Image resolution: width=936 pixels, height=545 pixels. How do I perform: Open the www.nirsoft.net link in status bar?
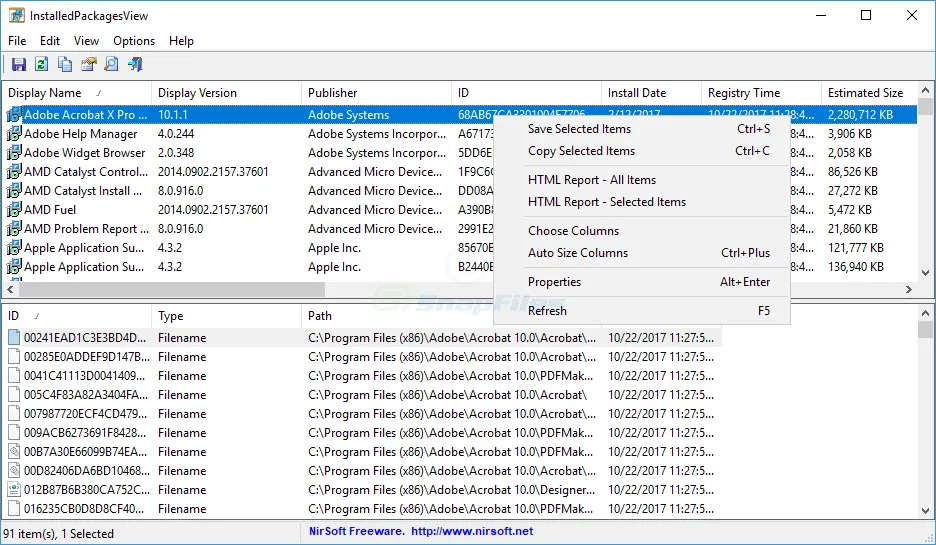472,531
